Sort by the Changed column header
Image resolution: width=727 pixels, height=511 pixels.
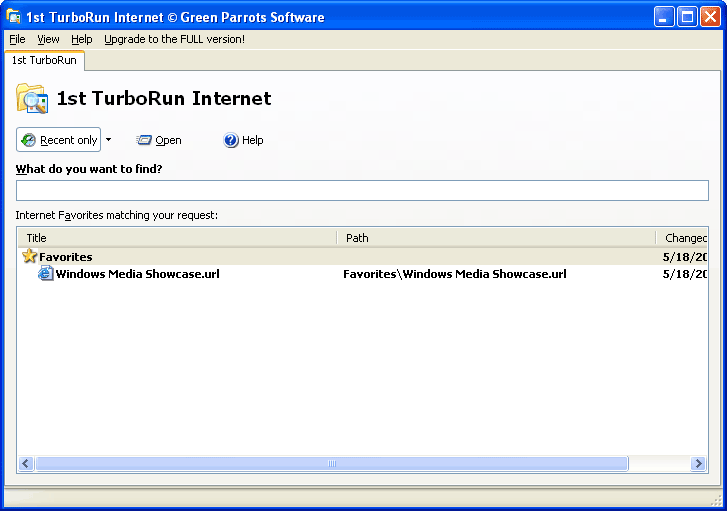click(682, 238)
